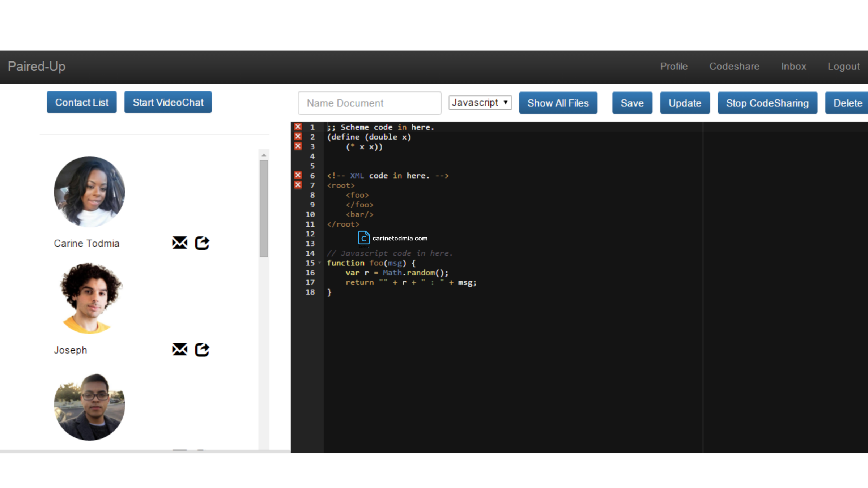868x488 pixels.
Task: Click carinetodmia com file icon in editor
Action: click(363, 238)
